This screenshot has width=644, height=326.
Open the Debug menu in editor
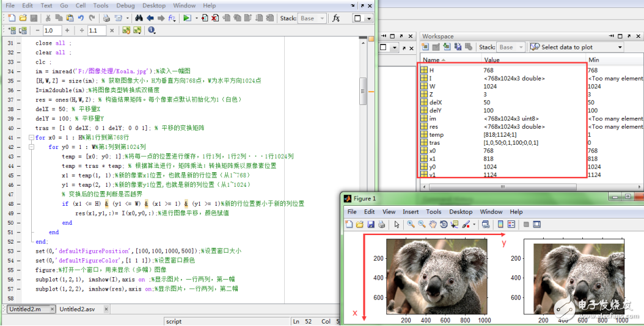125,5
